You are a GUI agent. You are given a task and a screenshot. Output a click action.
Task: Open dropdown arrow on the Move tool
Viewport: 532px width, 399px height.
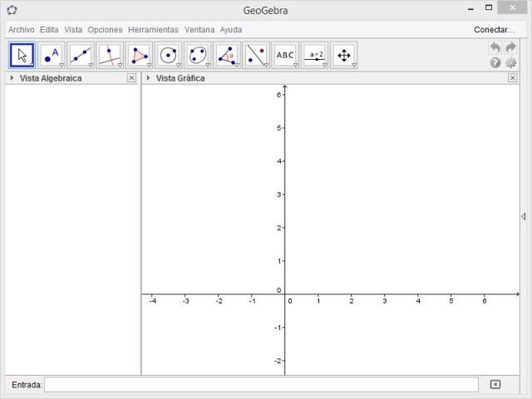pos(32,65)
